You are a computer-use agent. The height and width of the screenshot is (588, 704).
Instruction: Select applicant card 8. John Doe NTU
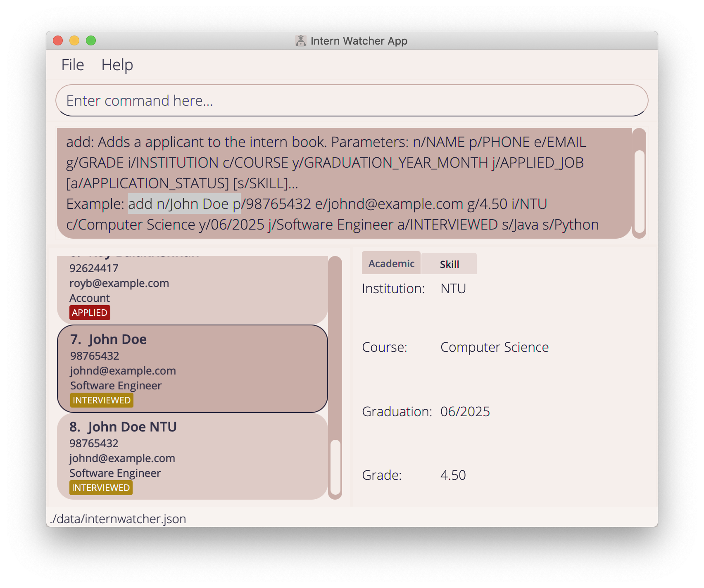coord(193,456)
